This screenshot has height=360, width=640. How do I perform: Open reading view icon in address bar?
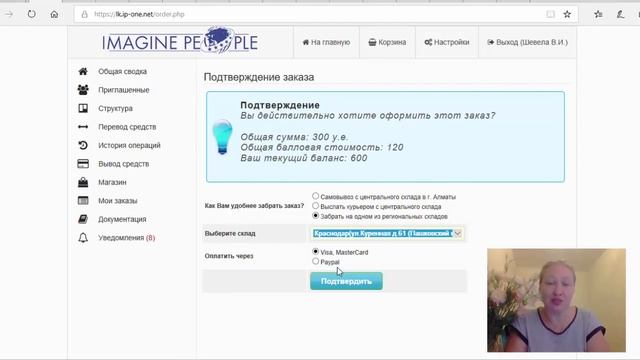(551, 14)
